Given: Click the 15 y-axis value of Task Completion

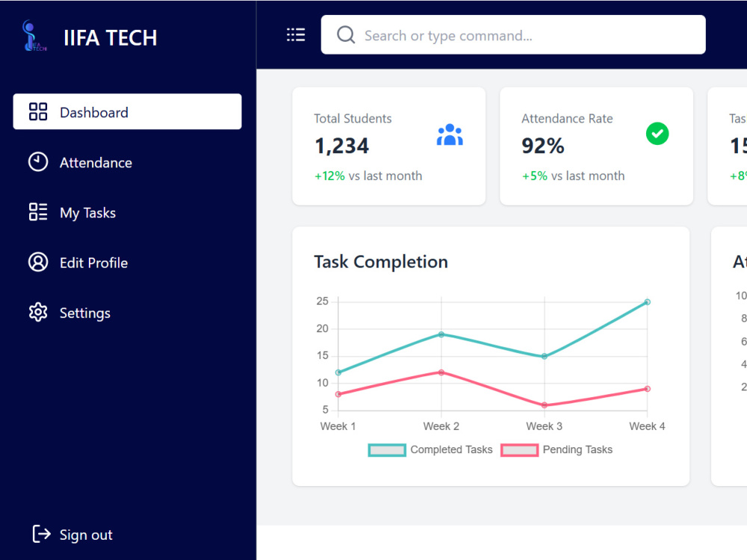Looking at the screenshot, I should 323,355.
